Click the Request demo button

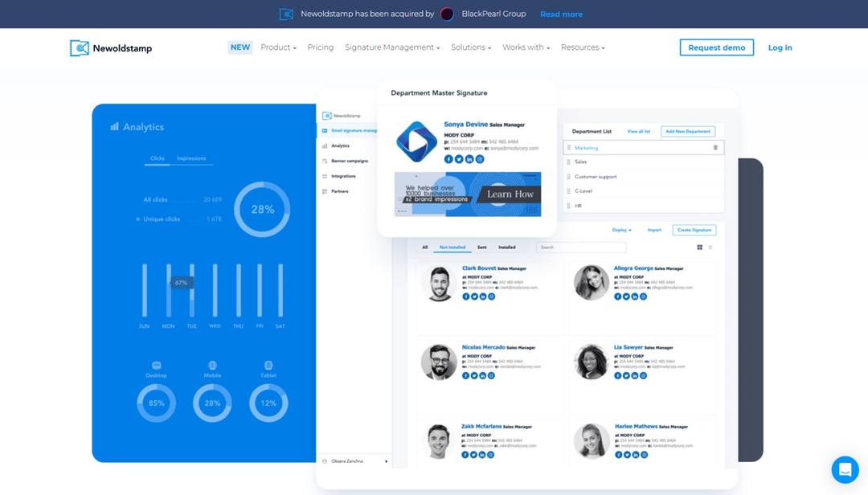click(716, 47)
